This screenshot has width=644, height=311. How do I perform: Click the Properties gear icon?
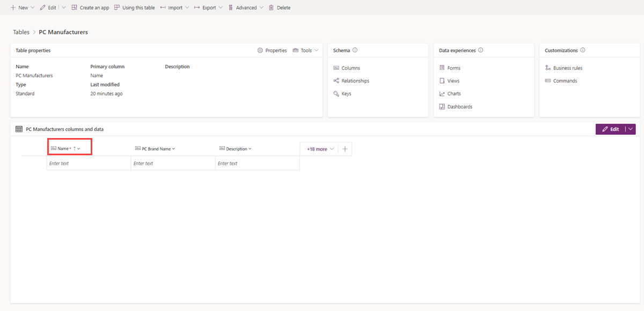260,50
